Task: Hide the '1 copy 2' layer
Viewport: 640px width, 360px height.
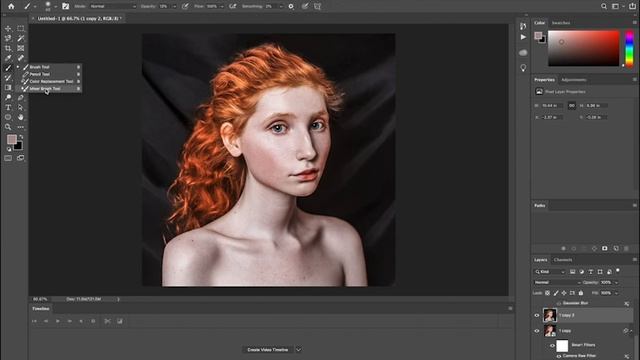Action: coord(537,315)
